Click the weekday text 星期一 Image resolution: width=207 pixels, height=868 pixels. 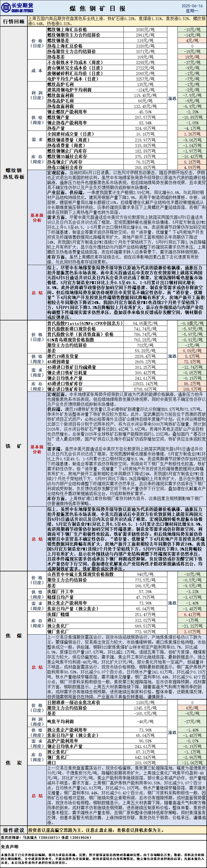pos(192,11)
